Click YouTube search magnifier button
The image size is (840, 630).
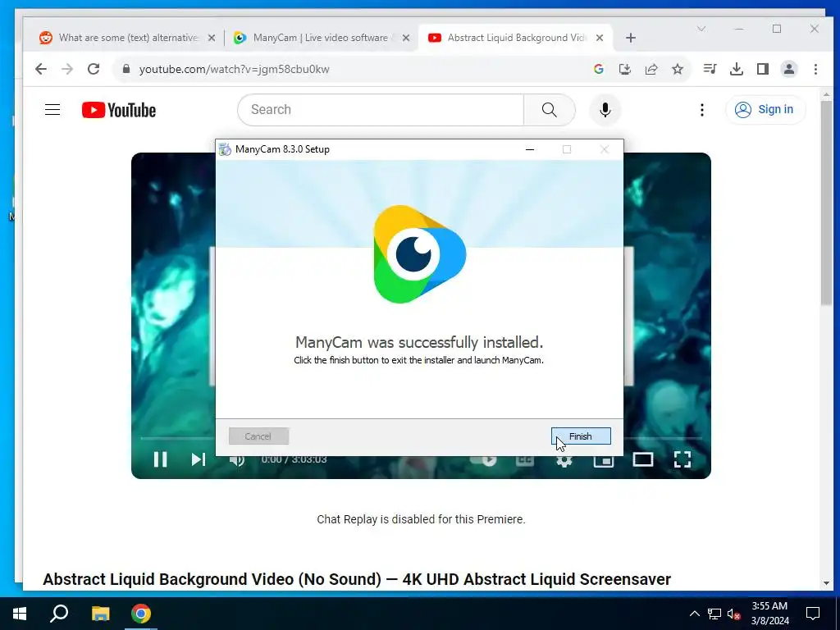pos(549,110)
